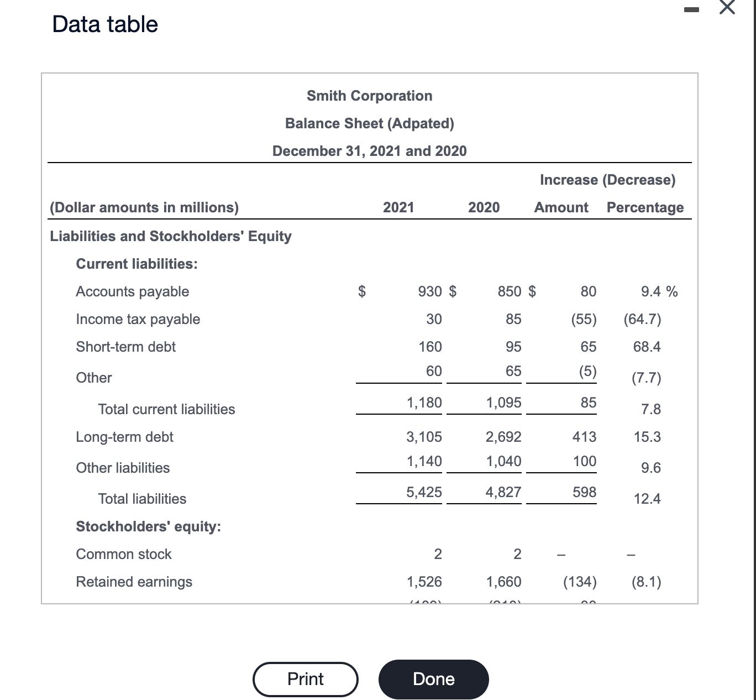Close the Data table dialog
The width and height of the screenshot is (756, 700).
pyautogui.click(x=726, y=9)
